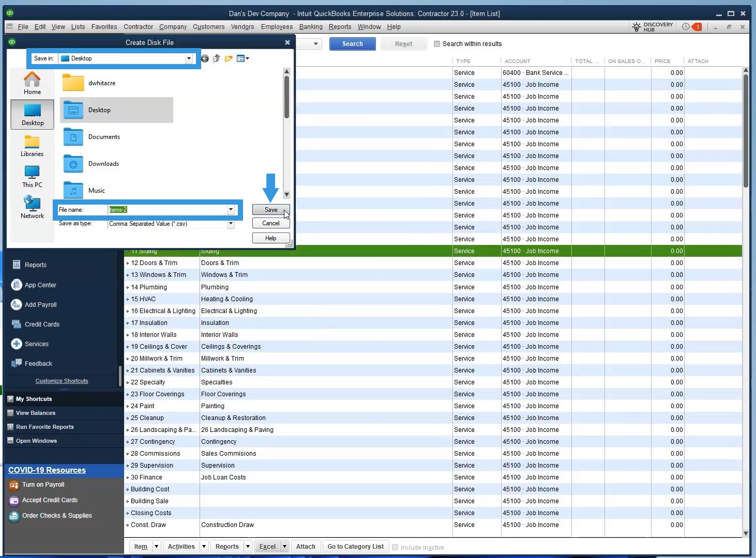This screenshot has width=756, height=558.
Task: Click the clock reminders icon
Action: click(686, 27)
